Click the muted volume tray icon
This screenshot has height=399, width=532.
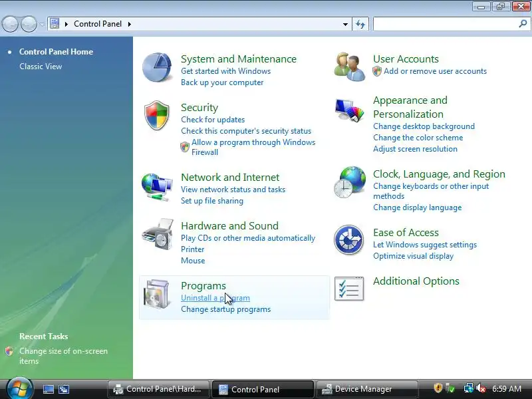click(x=481, y=388)
